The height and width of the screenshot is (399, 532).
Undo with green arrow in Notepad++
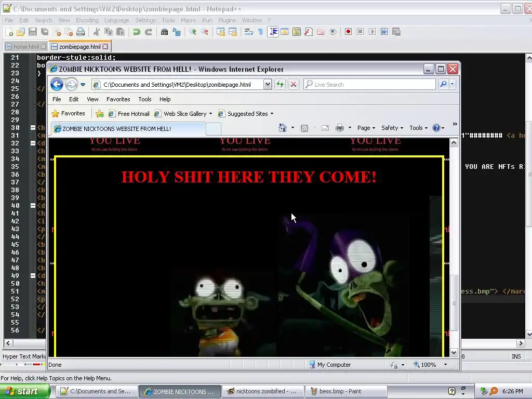(x=137, y=32)
